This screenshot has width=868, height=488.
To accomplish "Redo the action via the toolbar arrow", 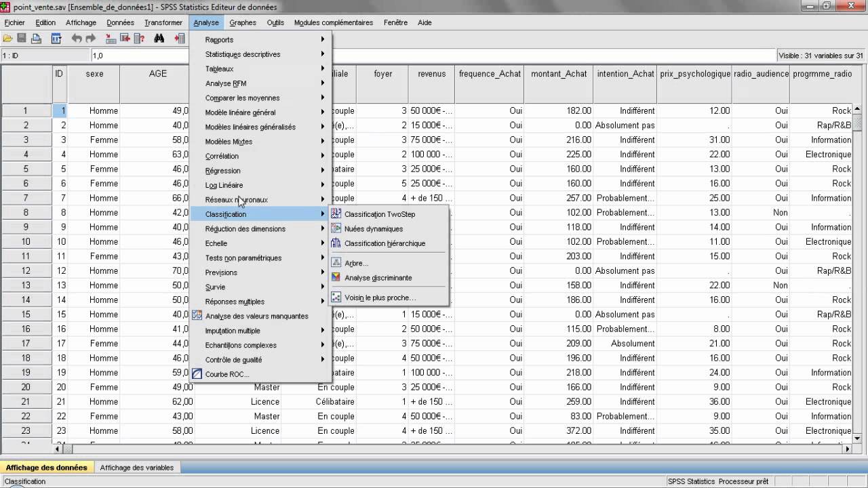I will coord(90,39).
